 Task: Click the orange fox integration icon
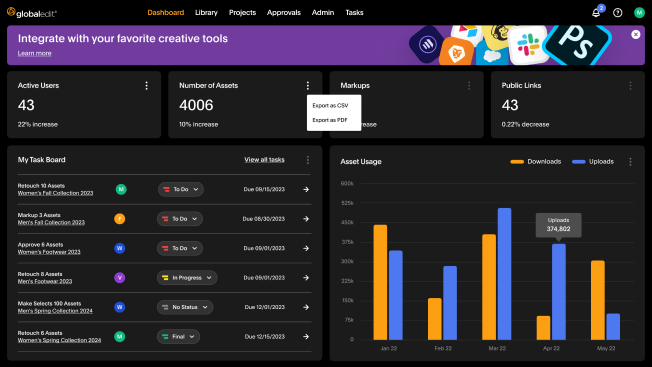pyautogui.click(x=457, y=52)
